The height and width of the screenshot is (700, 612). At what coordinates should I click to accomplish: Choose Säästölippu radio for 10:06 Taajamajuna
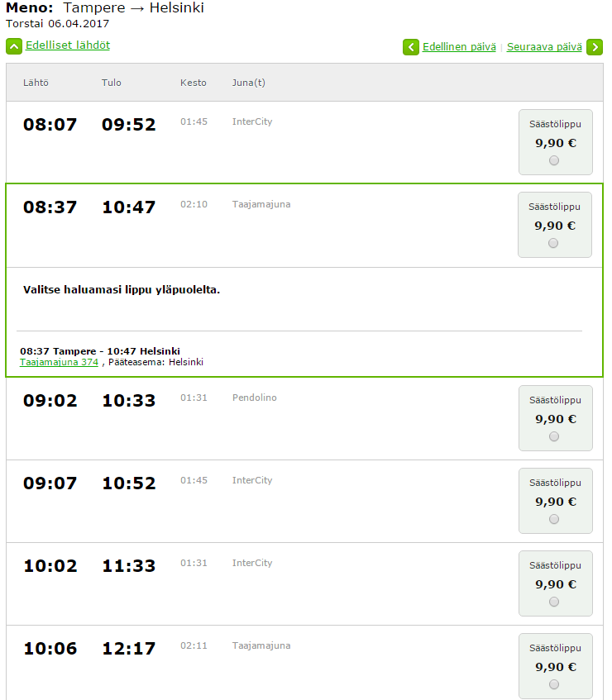[554, 684]
